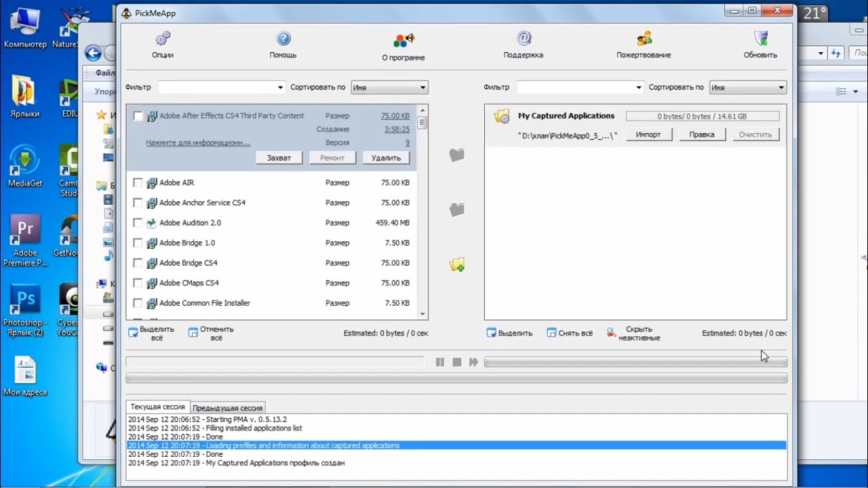Check the Adobe After Effects CS4 Third Party Content box
The height and width of the screenshot is (488, 868).
(x=138, y=117)
